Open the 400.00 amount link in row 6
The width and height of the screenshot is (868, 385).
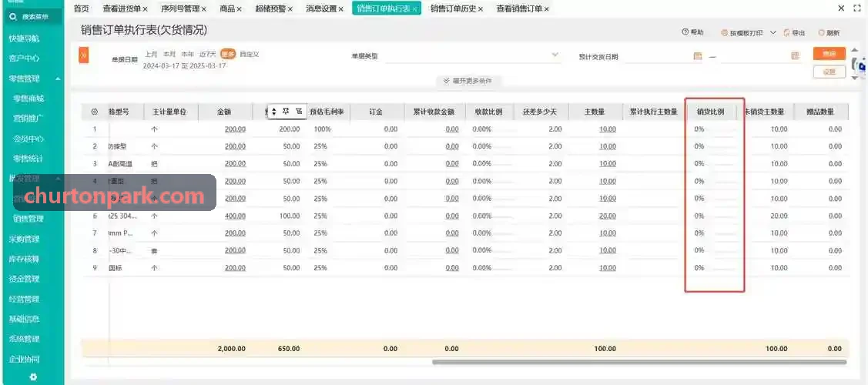click(235, 216)
